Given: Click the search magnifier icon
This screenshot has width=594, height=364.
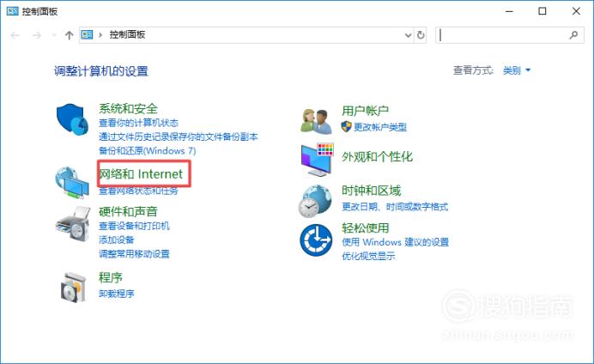Looking at the screenshot, I should click(x=573, y=35).
